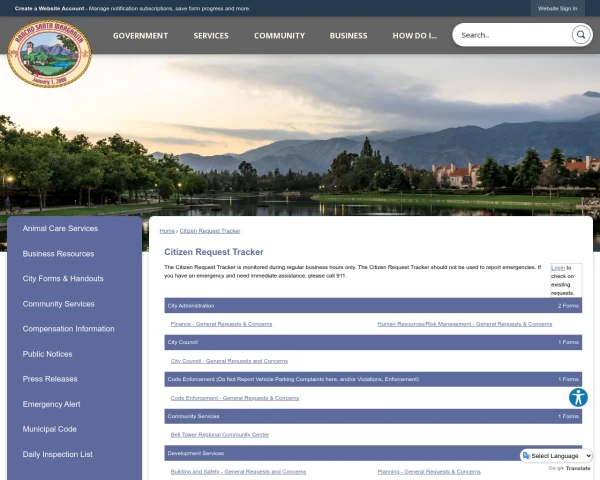Click the '2 Forms' count in City Administration
600x480 pixels.
click(x=568, y=305)
